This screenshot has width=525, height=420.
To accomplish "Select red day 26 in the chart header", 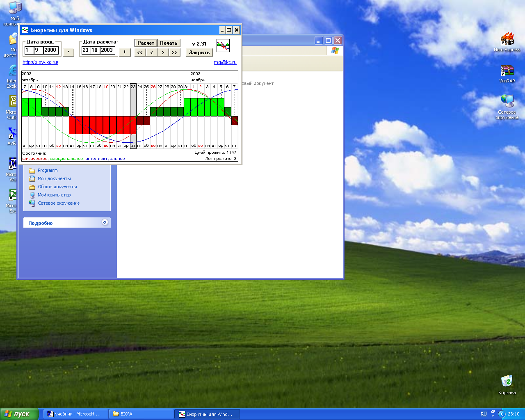I will (153, 87).
